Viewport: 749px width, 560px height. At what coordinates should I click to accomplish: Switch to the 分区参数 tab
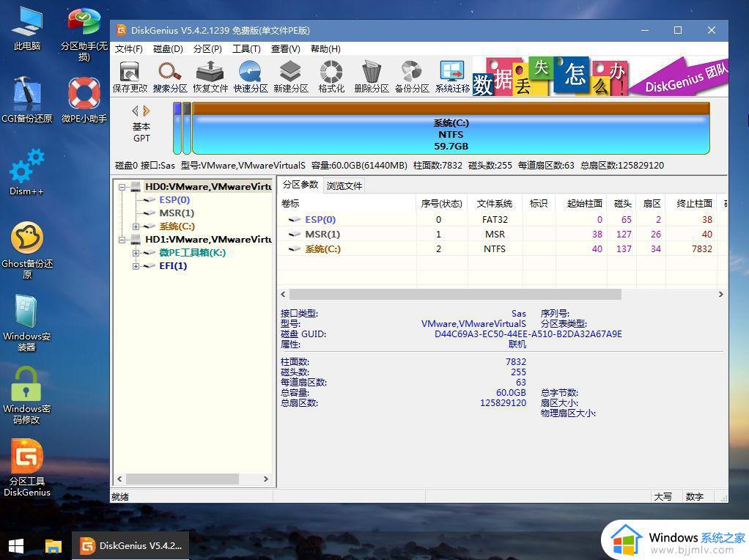coord(300,185)
